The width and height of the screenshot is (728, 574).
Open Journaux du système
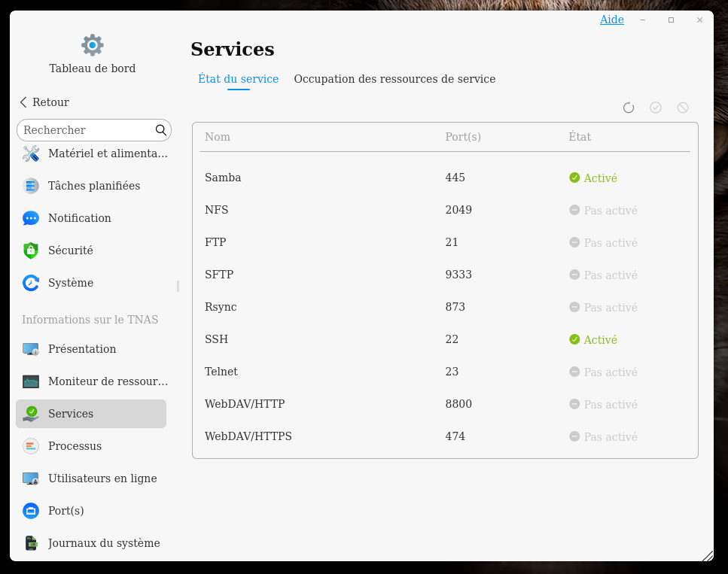pos(104,543)
